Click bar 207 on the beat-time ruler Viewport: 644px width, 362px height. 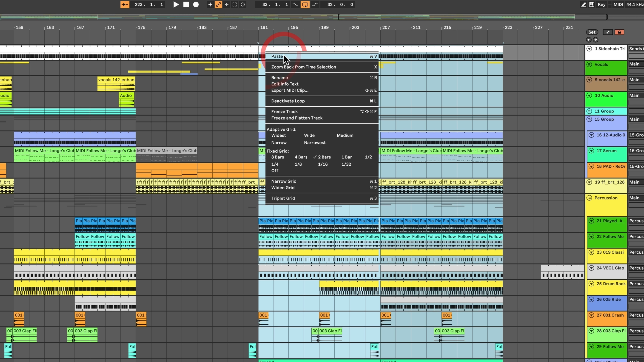[386, 27]
